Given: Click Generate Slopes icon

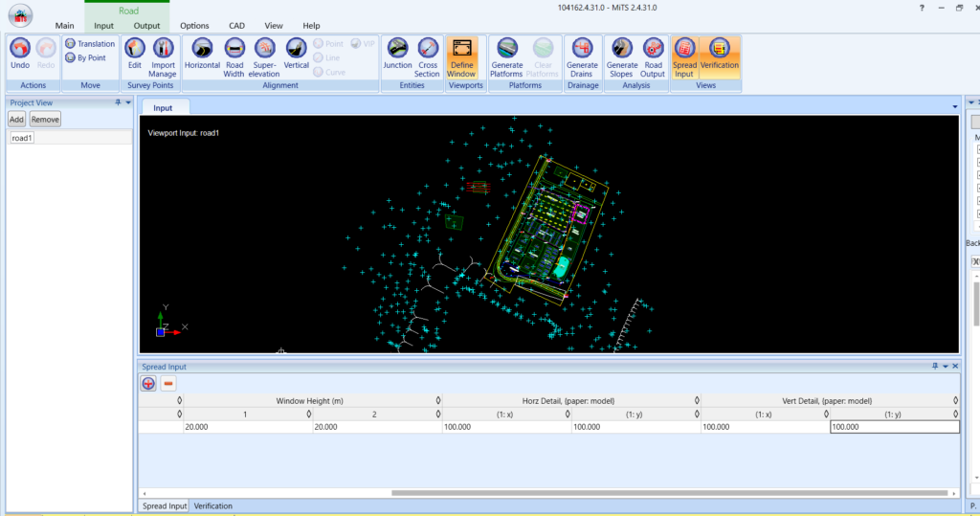Looking at the screenshot, I should (622, 57).
